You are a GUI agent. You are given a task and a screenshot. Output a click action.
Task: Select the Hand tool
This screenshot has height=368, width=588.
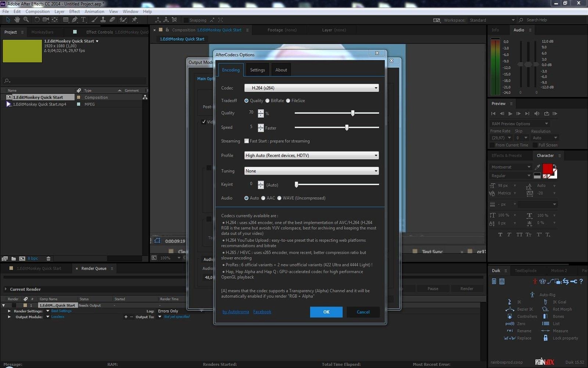[17, 20]
